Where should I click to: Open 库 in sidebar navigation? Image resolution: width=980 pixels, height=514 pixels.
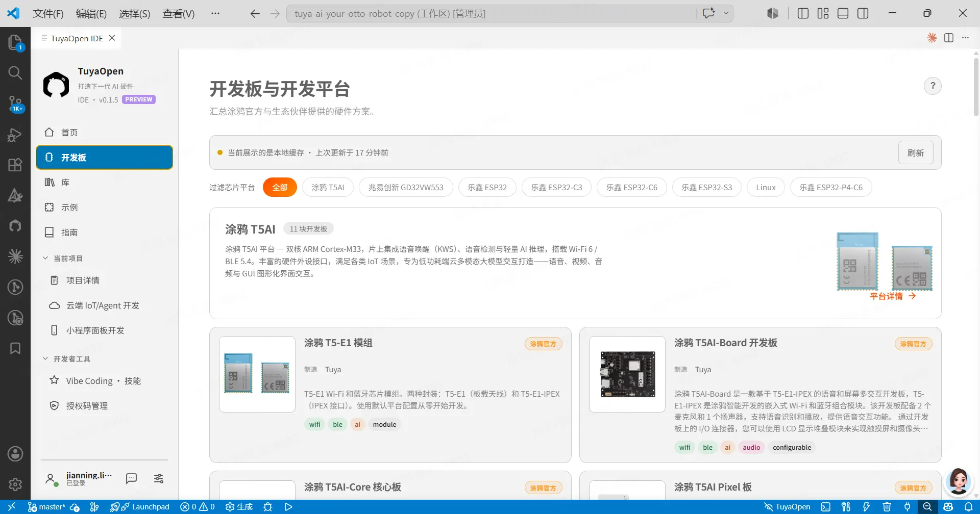point(104,183)
